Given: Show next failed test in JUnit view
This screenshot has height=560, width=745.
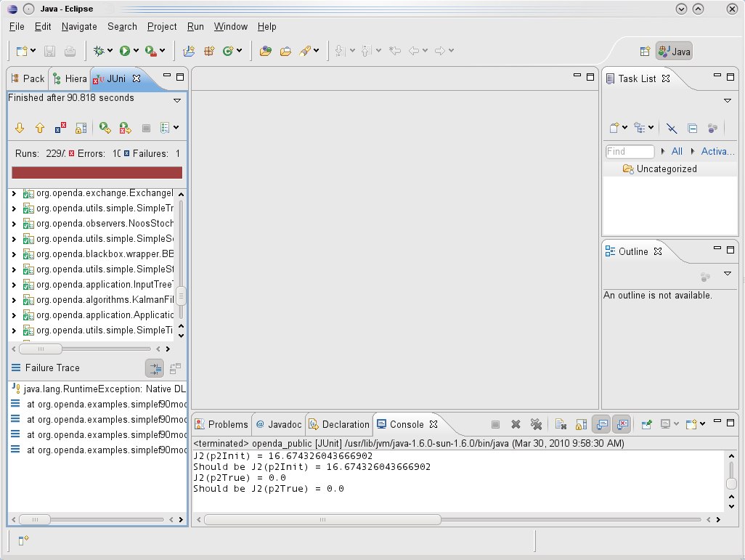Looking at the screenshot, I should point(20,128).
